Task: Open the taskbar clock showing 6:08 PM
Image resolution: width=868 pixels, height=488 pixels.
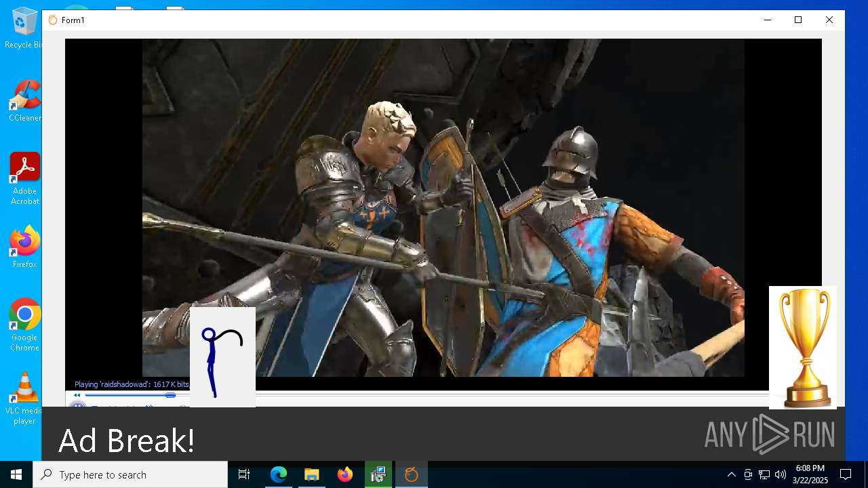Action: point(810,474)
